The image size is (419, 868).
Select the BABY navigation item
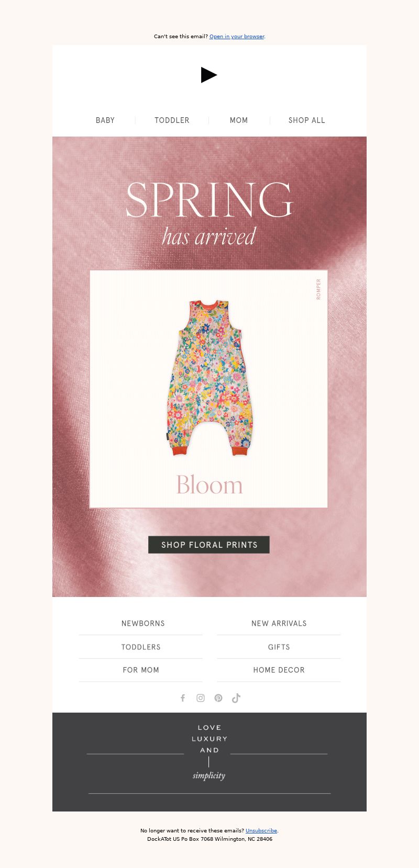[105, 120]
